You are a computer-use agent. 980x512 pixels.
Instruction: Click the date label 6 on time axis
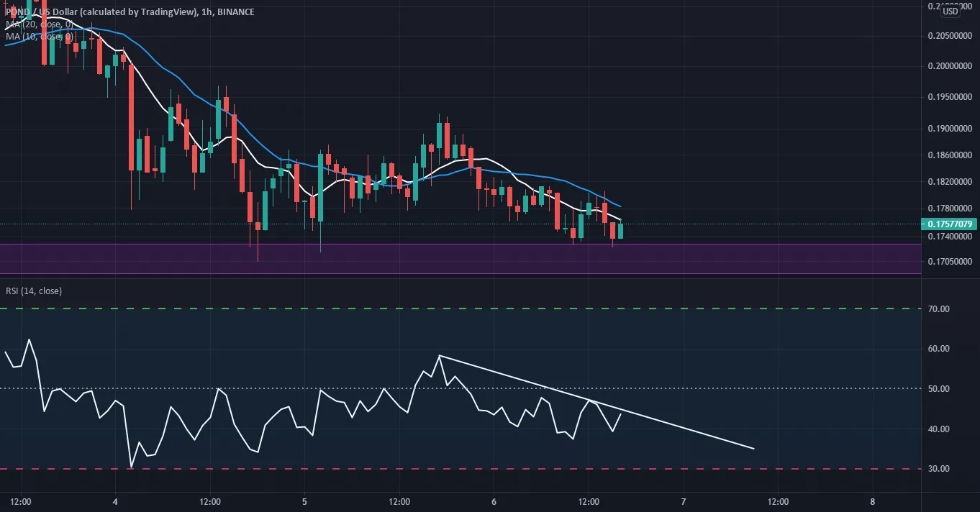coord(494,501)
